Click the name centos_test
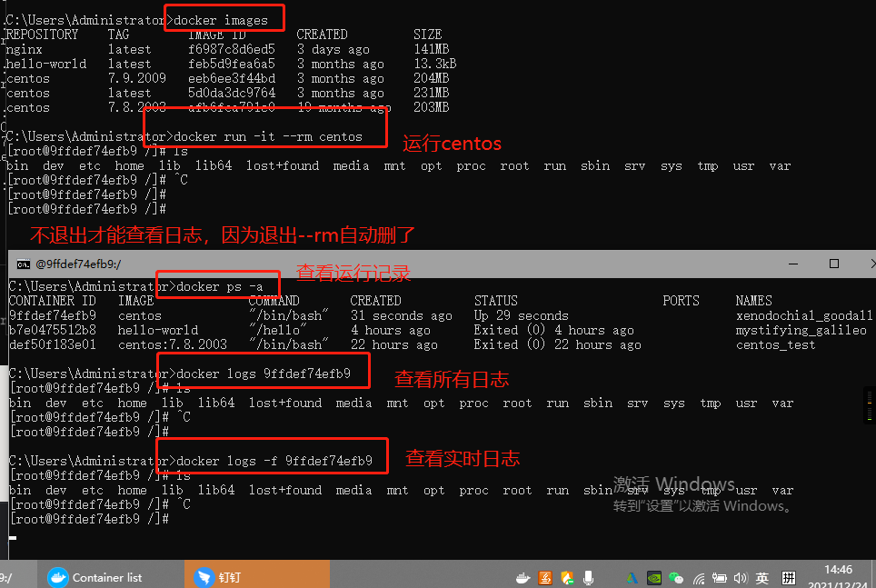This screenshot has height=588, width=876. (x=775, y=344)
